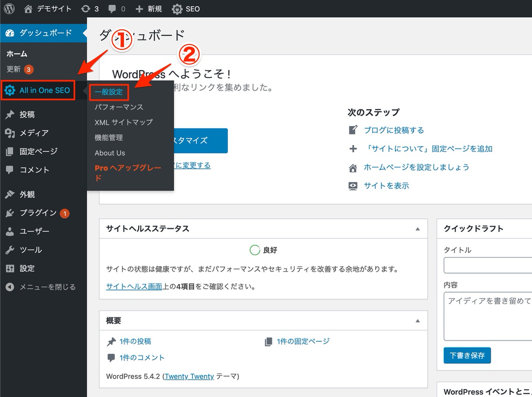
Task: Select About Us in the submenu
Action: (110, 153)
